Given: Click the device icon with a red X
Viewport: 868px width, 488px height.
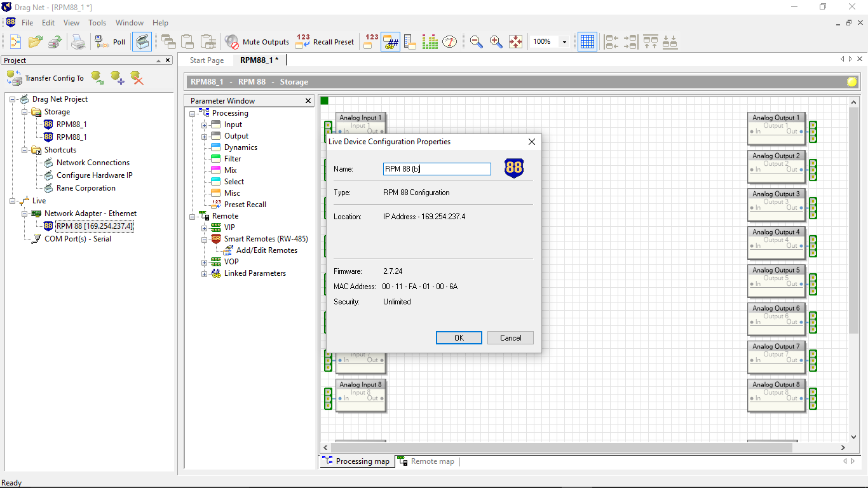Looking at the screenshot, I should [x=137, y=78].
